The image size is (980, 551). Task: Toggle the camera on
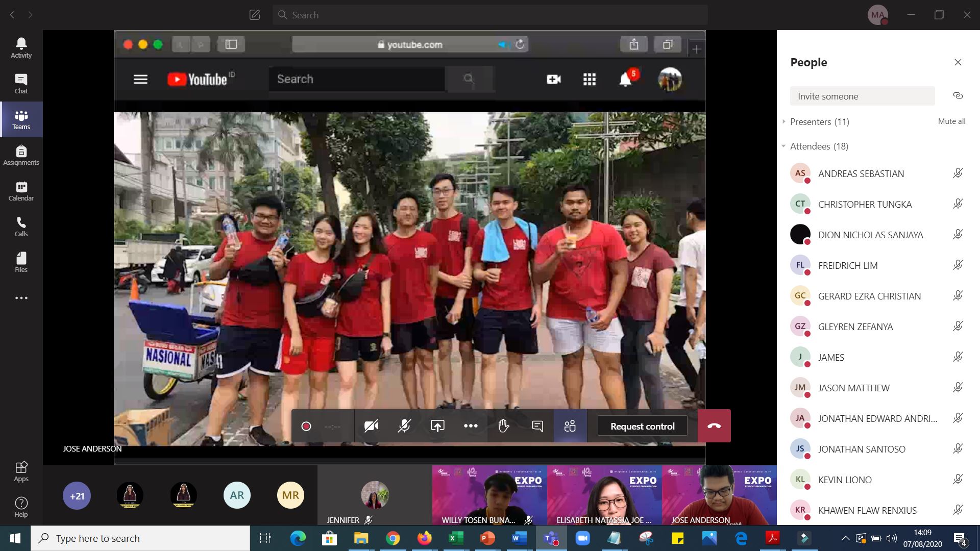[x=371, y=426]
